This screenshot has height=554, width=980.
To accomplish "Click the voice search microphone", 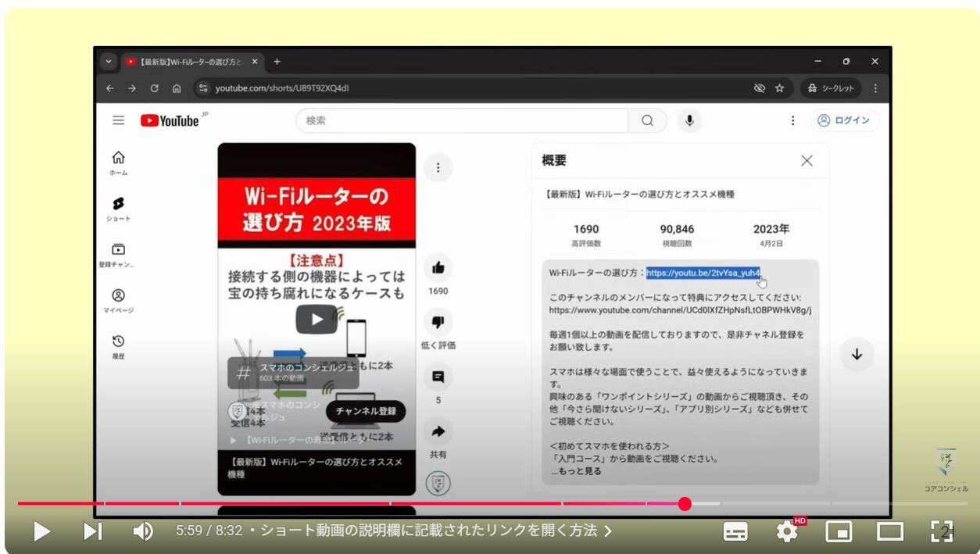I will tap(689, 120).
